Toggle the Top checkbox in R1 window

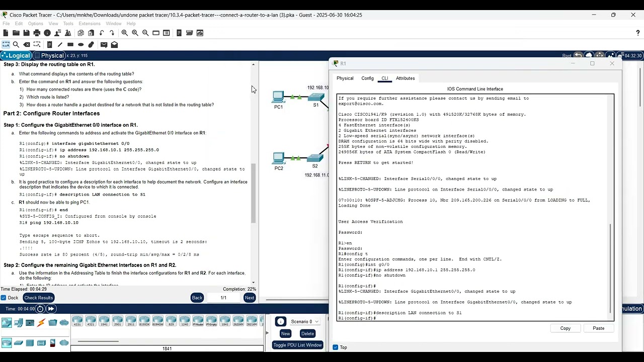(x=336, y=347)
